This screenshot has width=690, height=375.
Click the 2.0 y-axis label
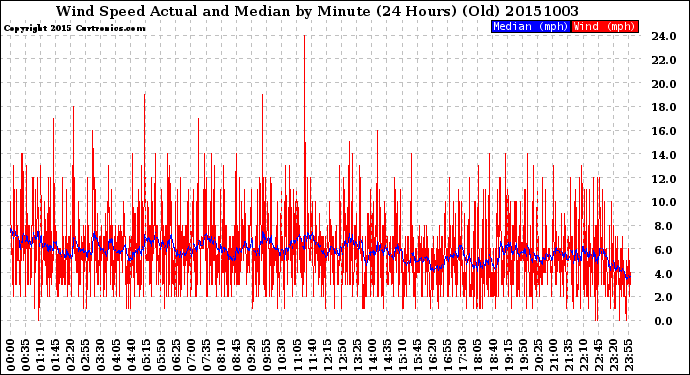coord(664,298)
